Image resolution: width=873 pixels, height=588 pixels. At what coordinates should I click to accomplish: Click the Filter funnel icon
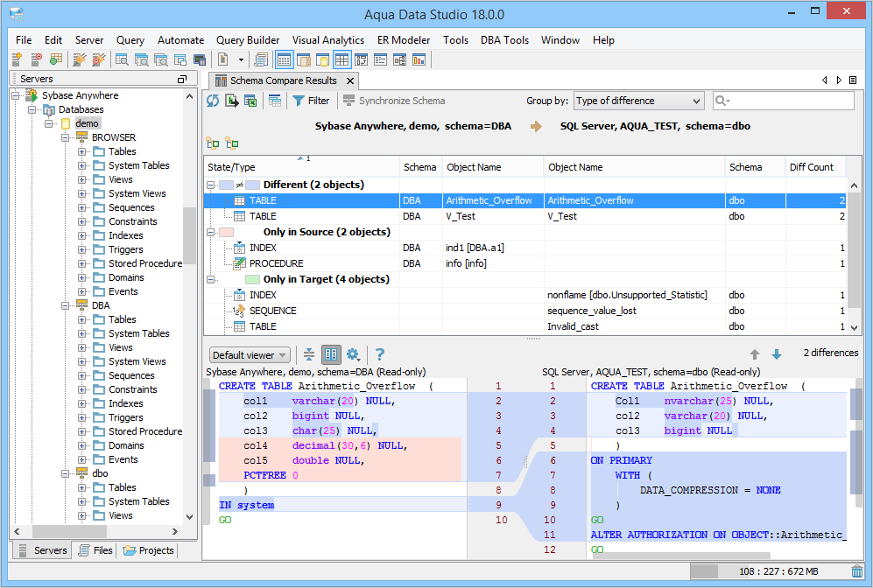pos(299,101)
